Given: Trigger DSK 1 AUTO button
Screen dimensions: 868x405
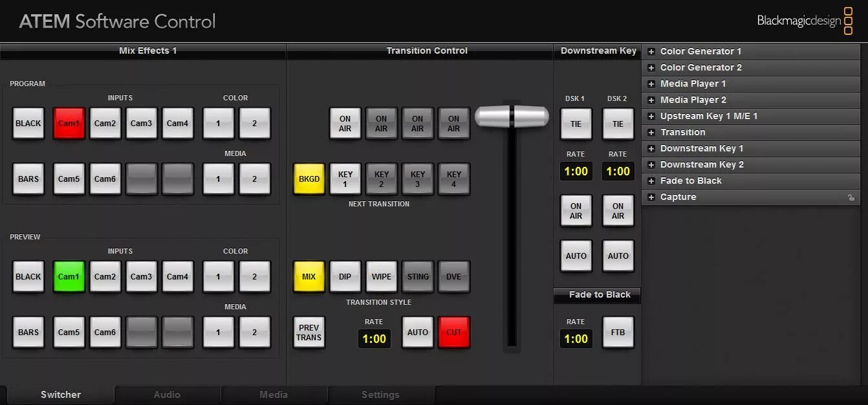Looking at the screenshot, I should pos(576,256).
